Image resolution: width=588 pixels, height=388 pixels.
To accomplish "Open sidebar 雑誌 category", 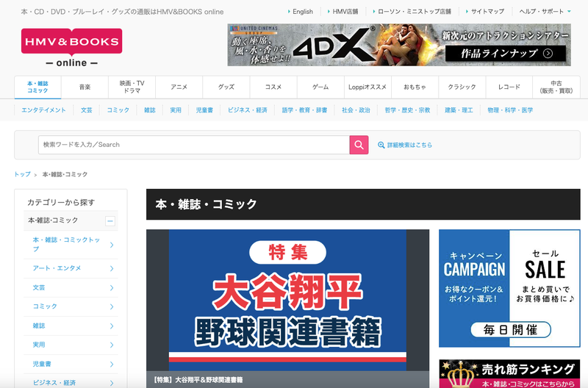I will tap(39, 326).
